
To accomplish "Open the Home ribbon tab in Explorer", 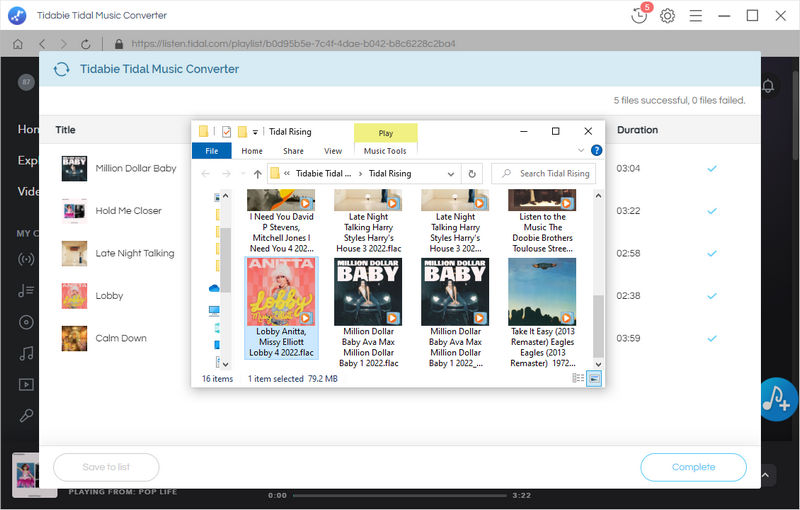I will point(252,151).
